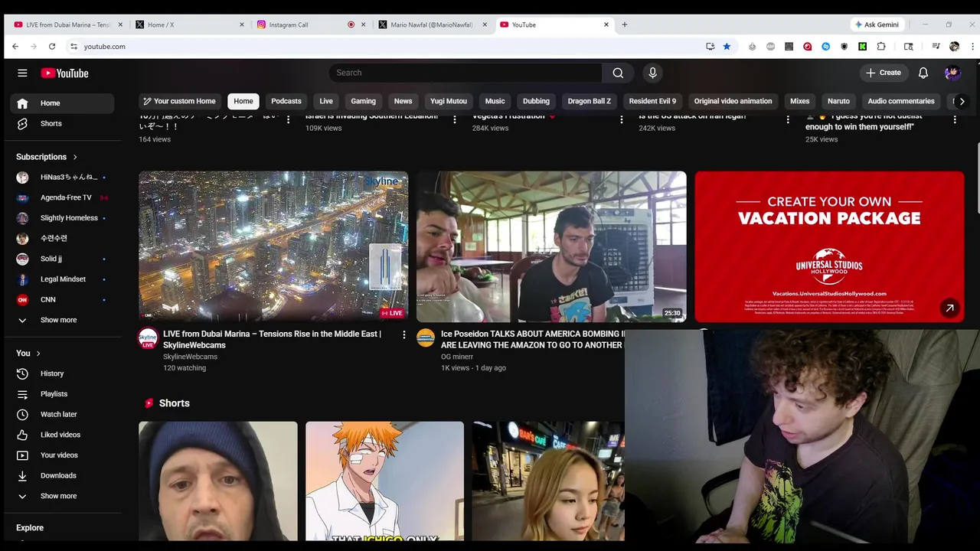Open options for US attack on Iran video
This screenshot has width=980, height=551.
pos(788,119)
